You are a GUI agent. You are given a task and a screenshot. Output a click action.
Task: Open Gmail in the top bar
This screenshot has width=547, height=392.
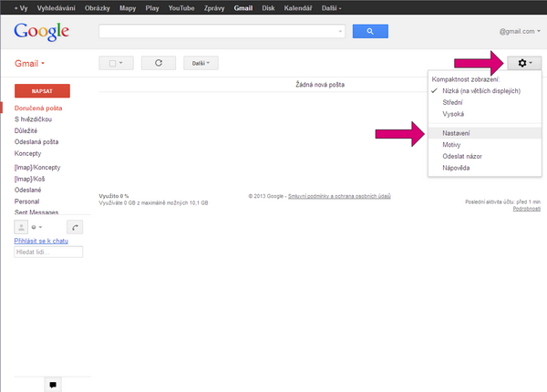click(x=243, y=8)
